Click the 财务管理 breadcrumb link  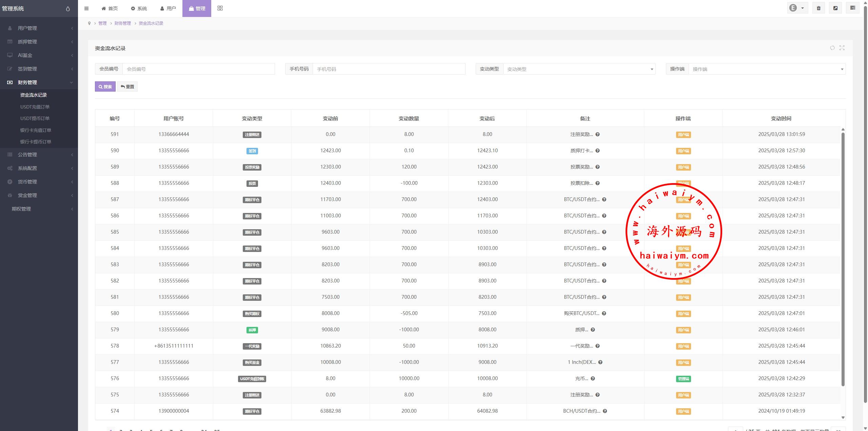pos(122,23)
